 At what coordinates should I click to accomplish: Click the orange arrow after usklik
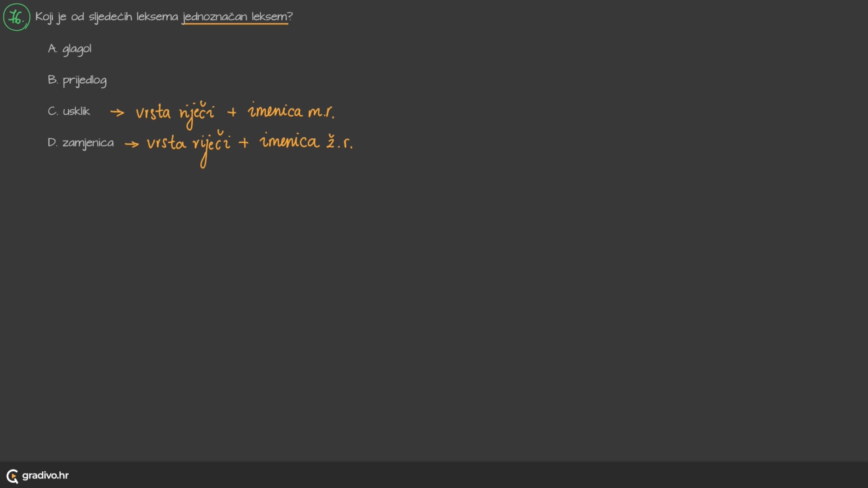tap(117, 112)
